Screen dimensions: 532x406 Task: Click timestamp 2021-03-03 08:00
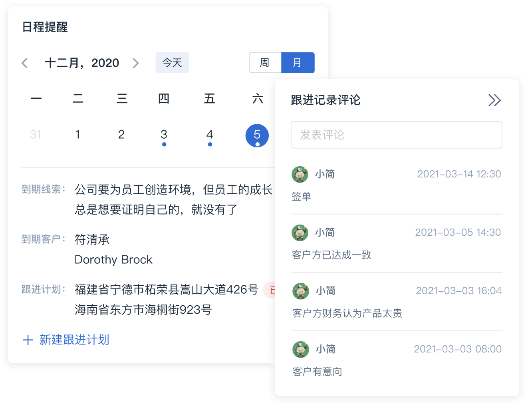[458, 349]
